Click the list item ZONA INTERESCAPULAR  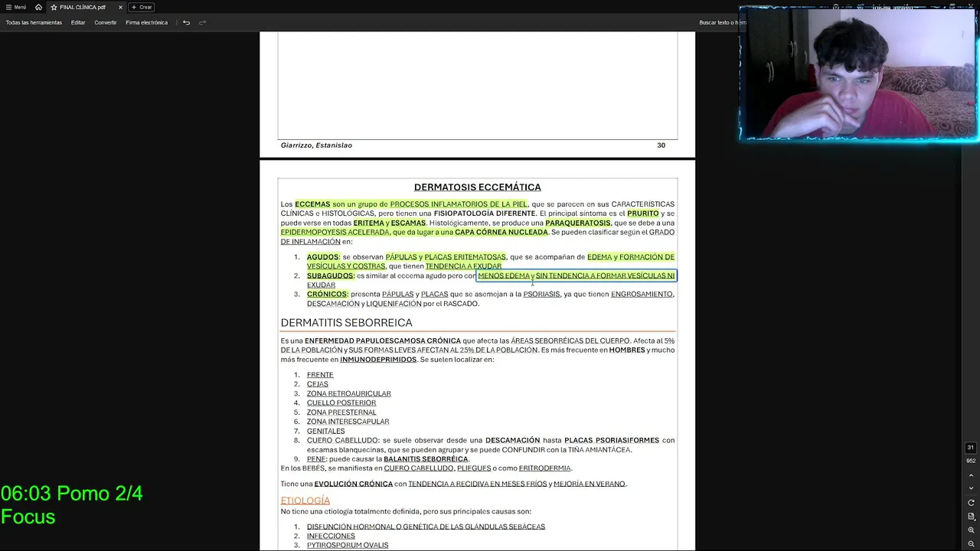point(348,422)
